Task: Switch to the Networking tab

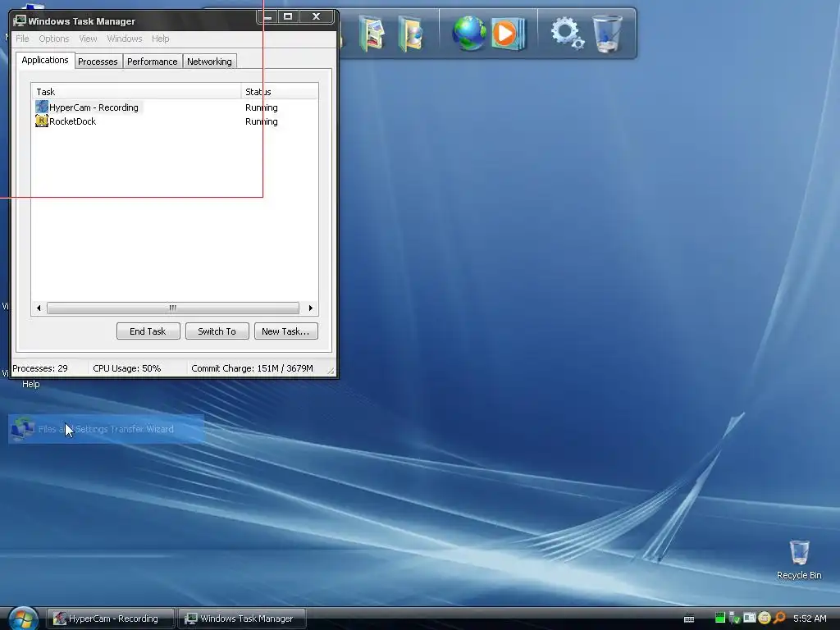Action: 209,62
